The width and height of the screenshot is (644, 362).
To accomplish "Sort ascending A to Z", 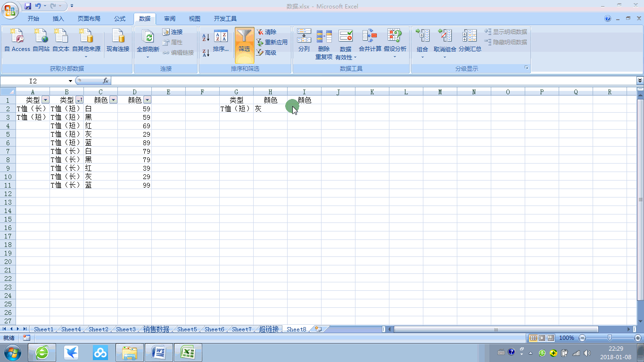I will (x=206, y=38).
